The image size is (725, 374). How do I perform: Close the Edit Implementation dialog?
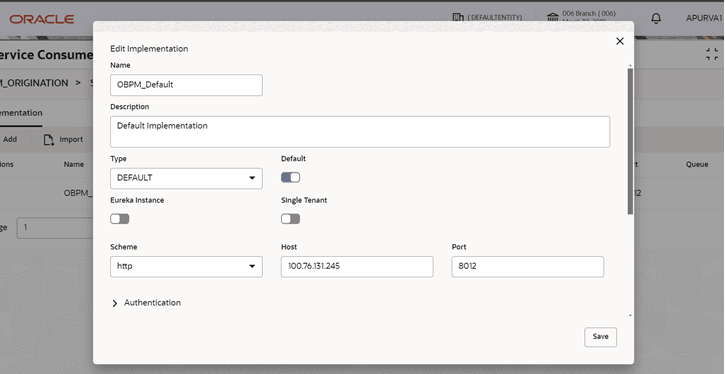point(620,41)
